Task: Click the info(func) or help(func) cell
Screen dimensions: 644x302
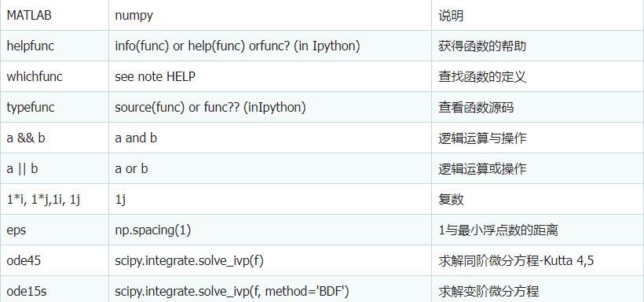Action: click(x=270, y=46)
